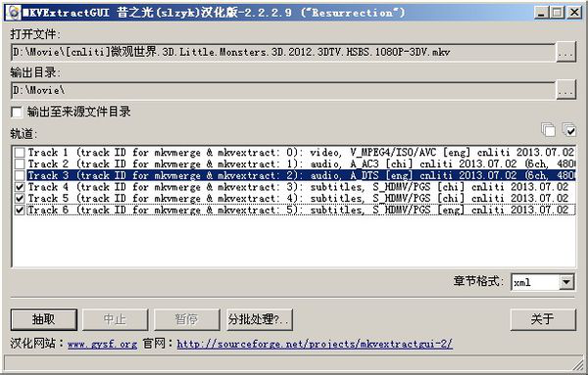Open the www.gysf.org link
Viewport: 588px width, 375px height.
click(102, 344)
